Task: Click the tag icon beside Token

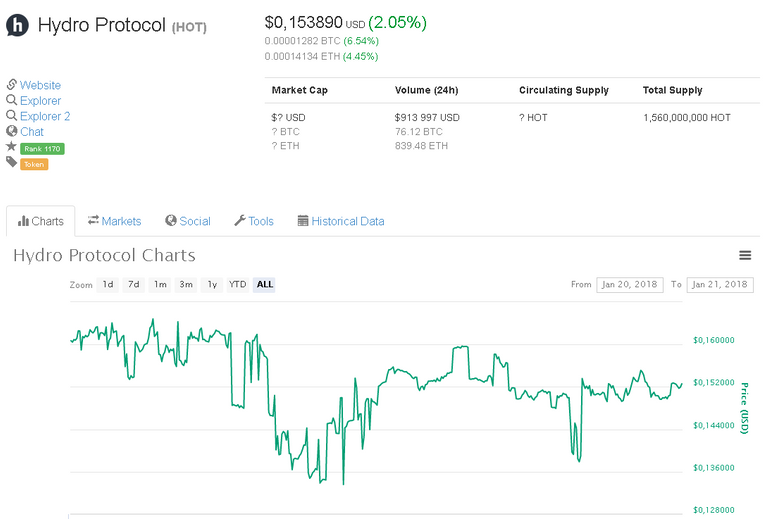Action: coord(12,162)
